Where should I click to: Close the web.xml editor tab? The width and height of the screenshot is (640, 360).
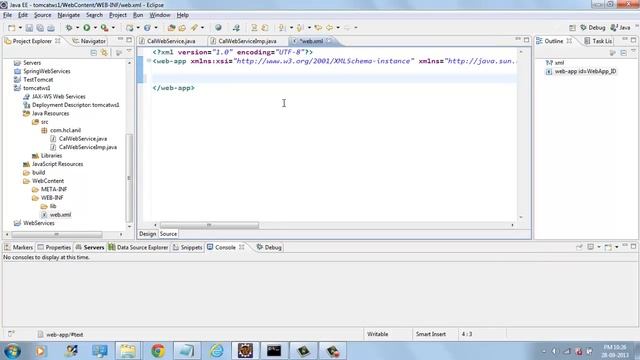pyautogui.click(x=329, y=41)
